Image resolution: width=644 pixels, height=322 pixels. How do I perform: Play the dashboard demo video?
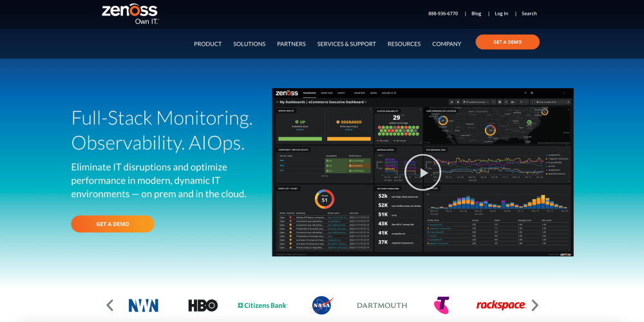pyautogui.click(x=422, y=172)
